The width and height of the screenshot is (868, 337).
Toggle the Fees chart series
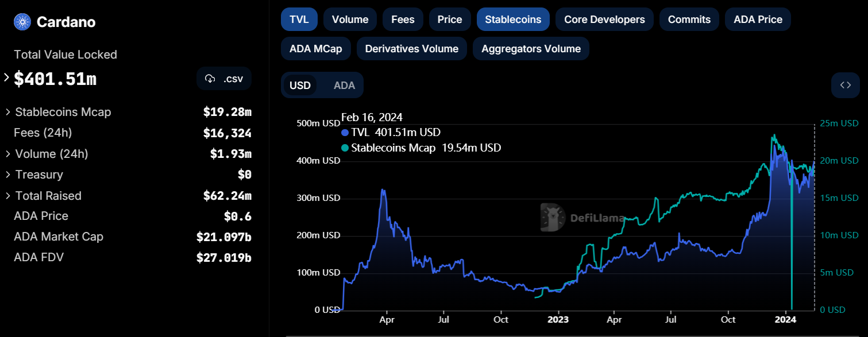(x=403, y=20)
